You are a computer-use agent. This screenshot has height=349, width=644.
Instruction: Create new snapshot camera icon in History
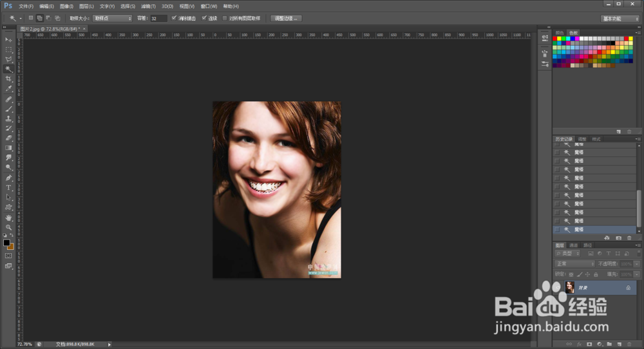(x=618, y=238)
